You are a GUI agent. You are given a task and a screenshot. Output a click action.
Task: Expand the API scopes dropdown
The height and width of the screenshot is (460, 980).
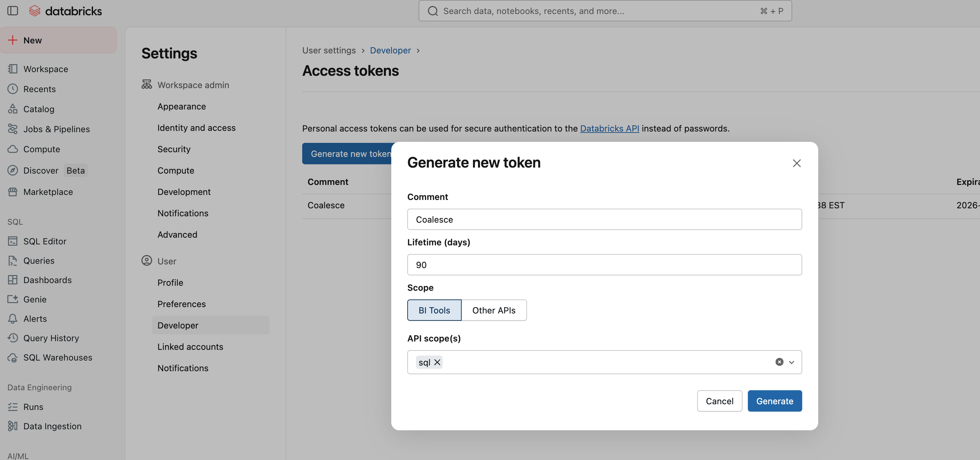click(792, 362)
